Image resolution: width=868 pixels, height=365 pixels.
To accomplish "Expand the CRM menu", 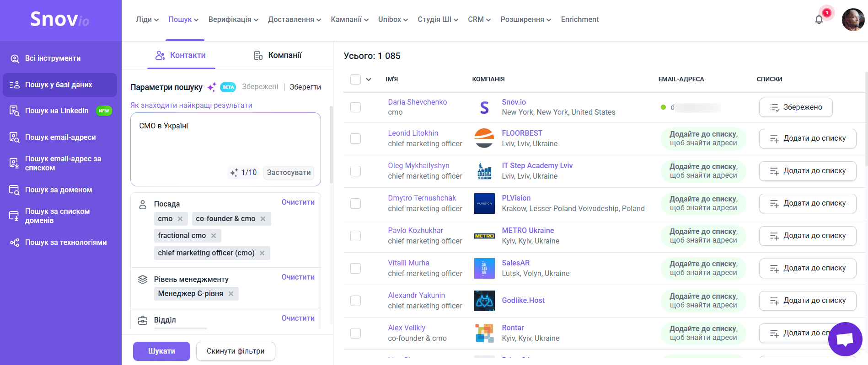I will tap(479, 20).
